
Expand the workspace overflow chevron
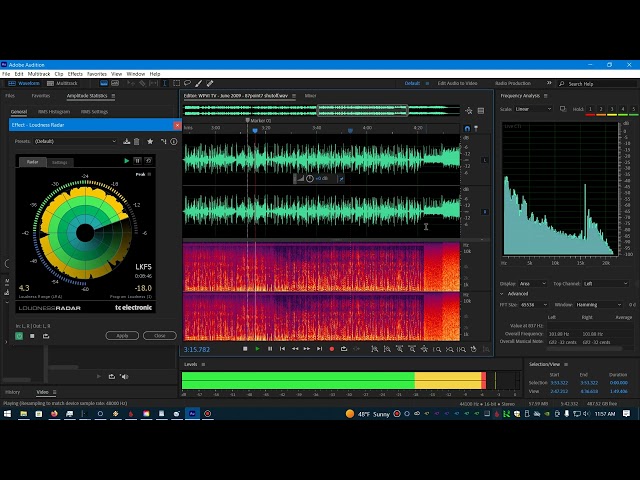[549, 83]
